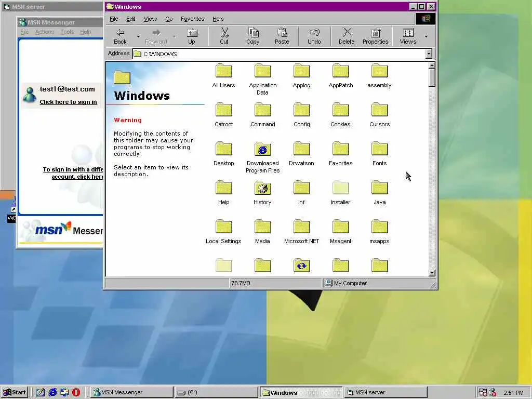Select the Command folder

pos(262,115)
